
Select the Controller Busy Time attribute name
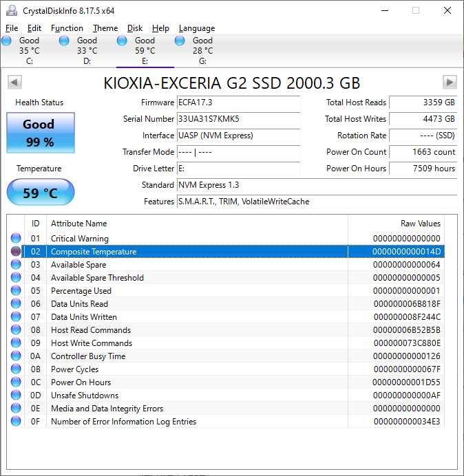88,356
